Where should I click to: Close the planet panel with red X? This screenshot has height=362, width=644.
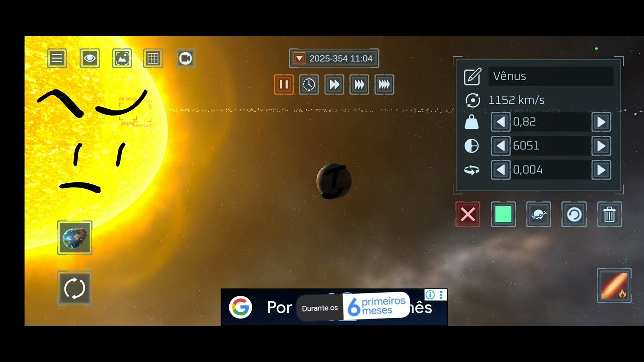click(x=468, y=214)
